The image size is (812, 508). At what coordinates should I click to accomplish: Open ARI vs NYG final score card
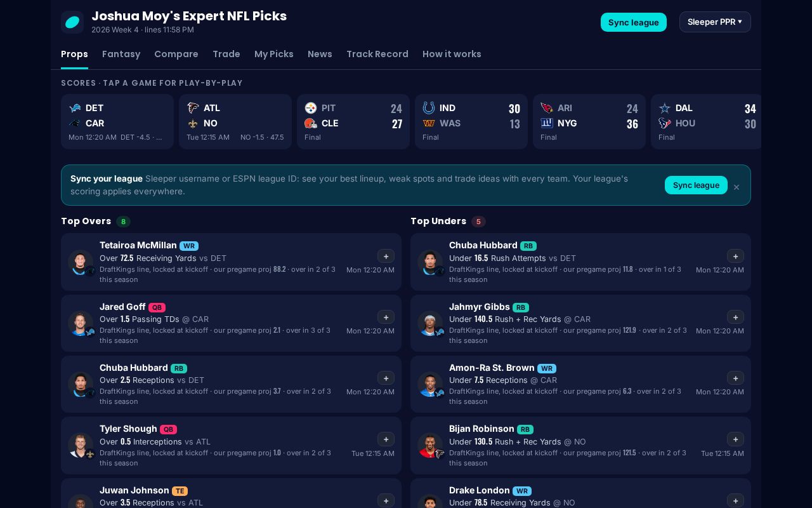point(589,121)
